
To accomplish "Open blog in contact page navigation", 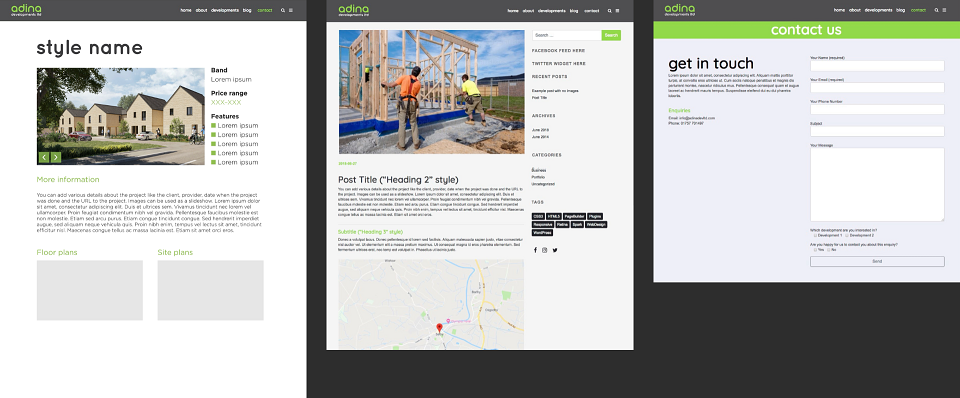I will (901, 10).
